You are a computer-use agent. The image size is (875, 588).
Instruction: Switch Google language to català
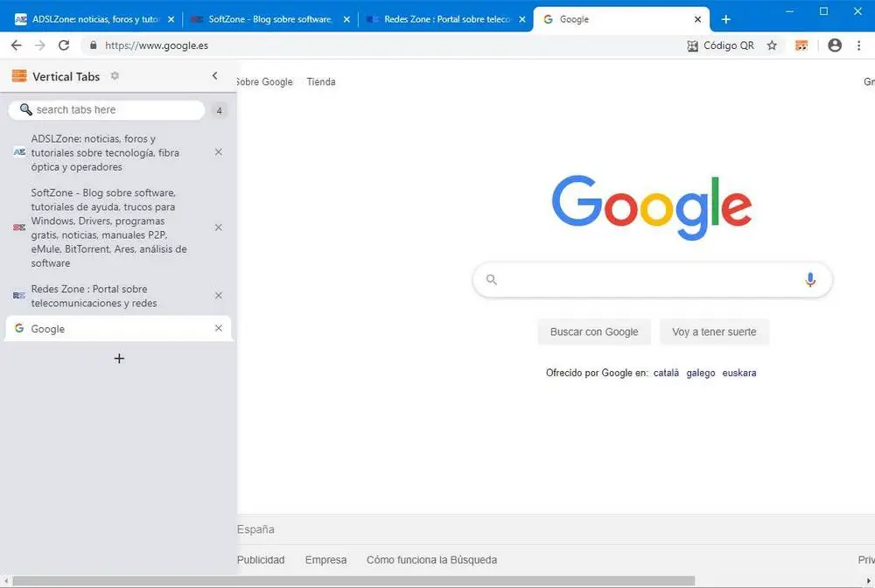click(666, 373)
